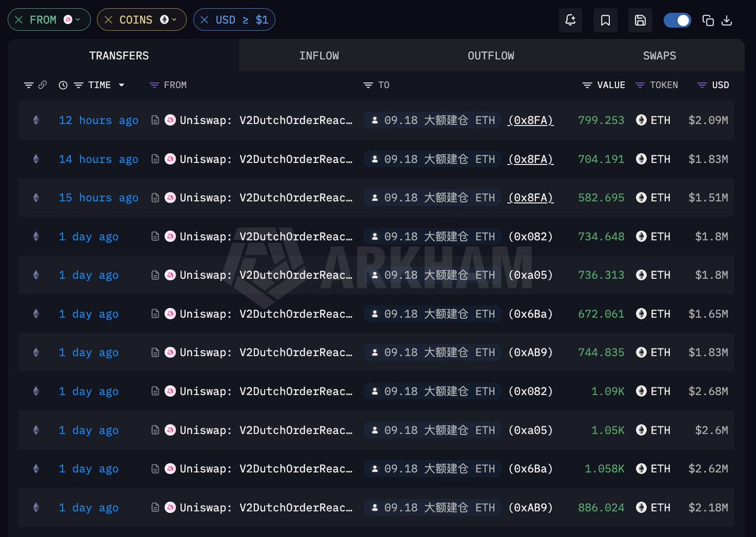Click the save disk icon
This screenshot has width=756, height=537.
[640, 20]
